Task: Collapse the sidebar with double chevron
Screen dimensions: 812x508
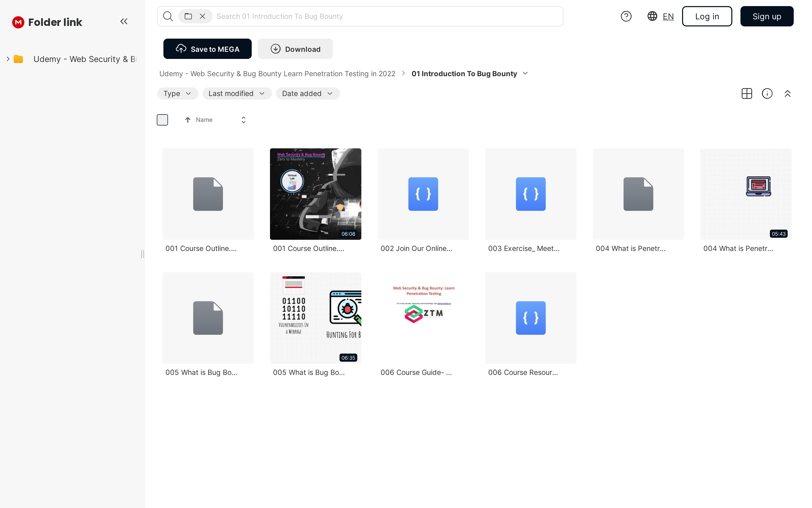Action: pyautogui.click(x=124, y=22)
